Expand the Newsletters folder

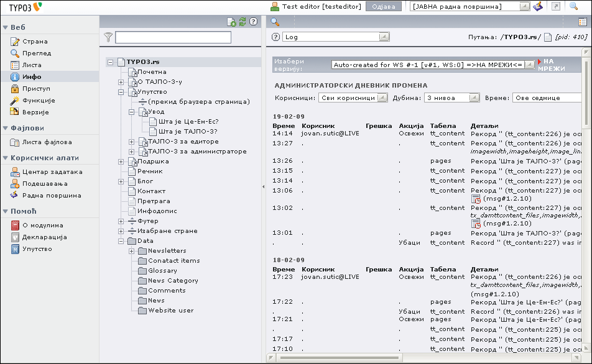pyautogui.click(x=131, y=251)
